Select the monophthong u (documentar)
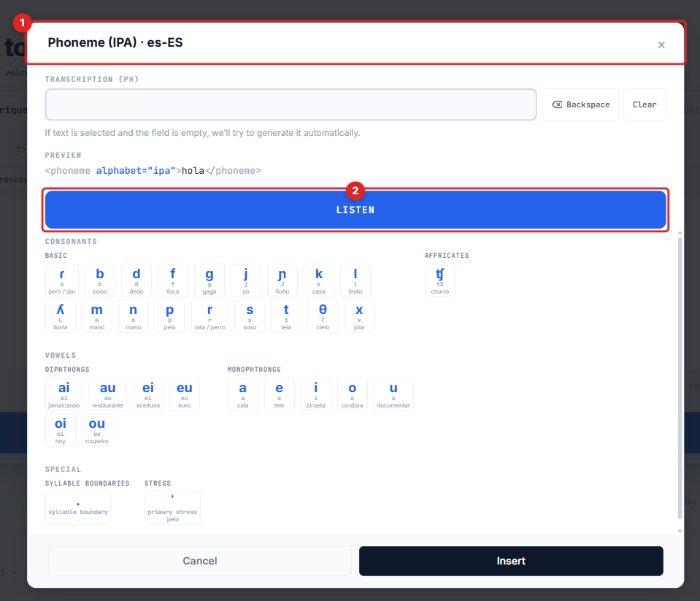 [393, 394]
